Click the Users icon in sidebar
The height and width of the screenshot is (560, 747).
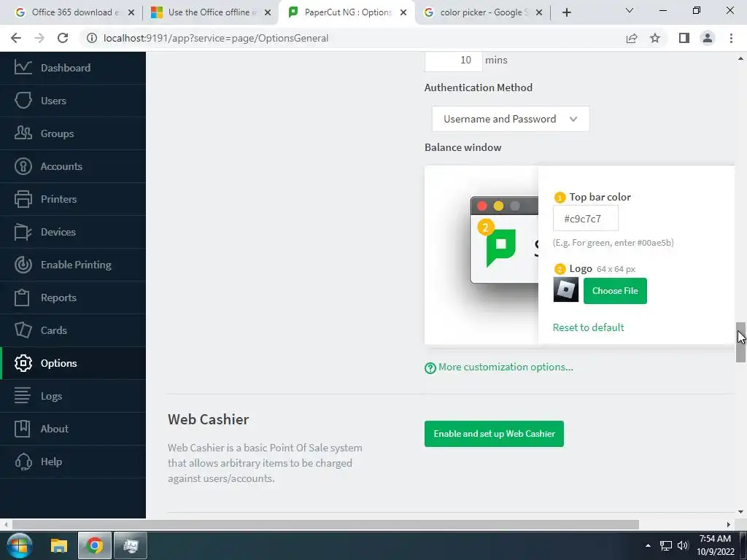[x=23, y=101]
